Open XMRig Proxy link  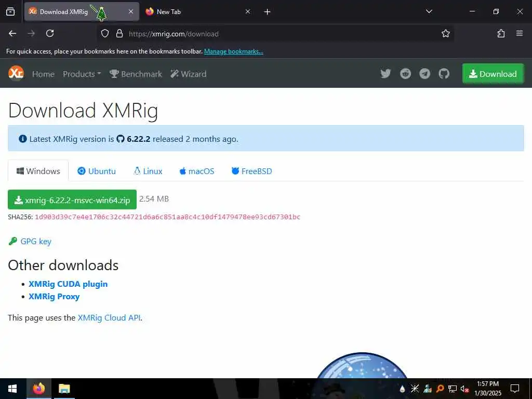54,297
